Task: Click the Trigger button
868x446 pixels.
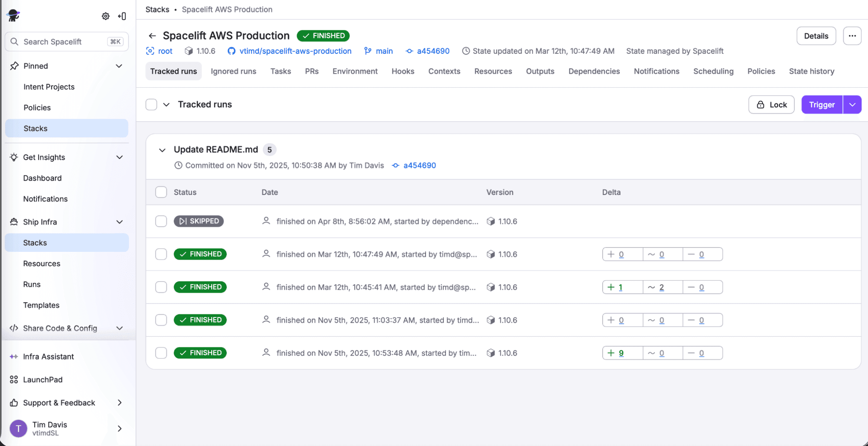Action: [x=822, y=105]
